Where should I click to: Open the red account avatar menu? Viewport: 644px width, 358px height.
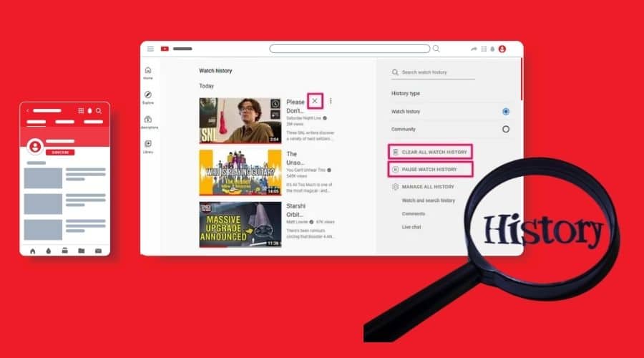click(x=502, y=49)
